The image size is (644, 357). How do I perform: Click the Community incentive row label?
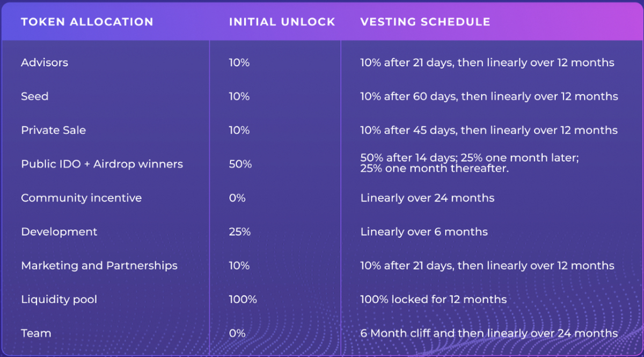pos(81,198)
